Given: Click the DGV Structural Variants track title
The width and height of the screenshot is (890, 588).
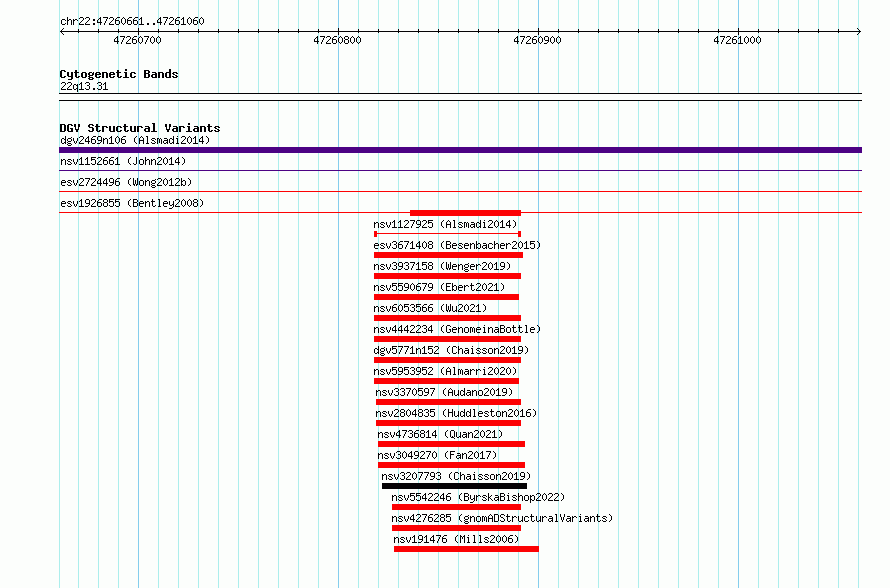Looking at the screenshot, I should 140,128.
